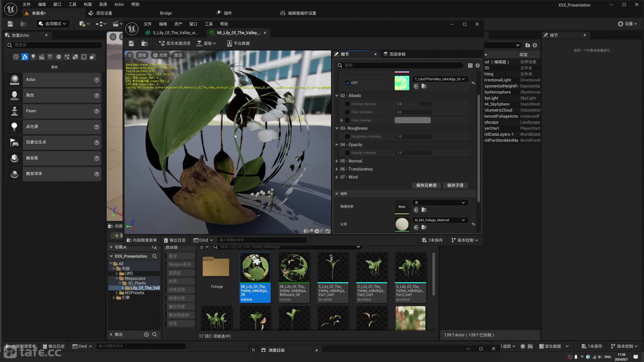Select the S_Lily_Of_The_Valley Var2_lod1 asset

coord(372,278)
